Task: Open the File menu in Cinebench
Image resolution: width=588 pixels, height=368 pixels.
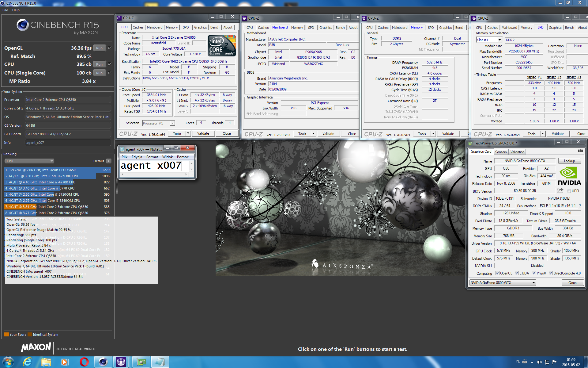Action: [x=5, y=10]
